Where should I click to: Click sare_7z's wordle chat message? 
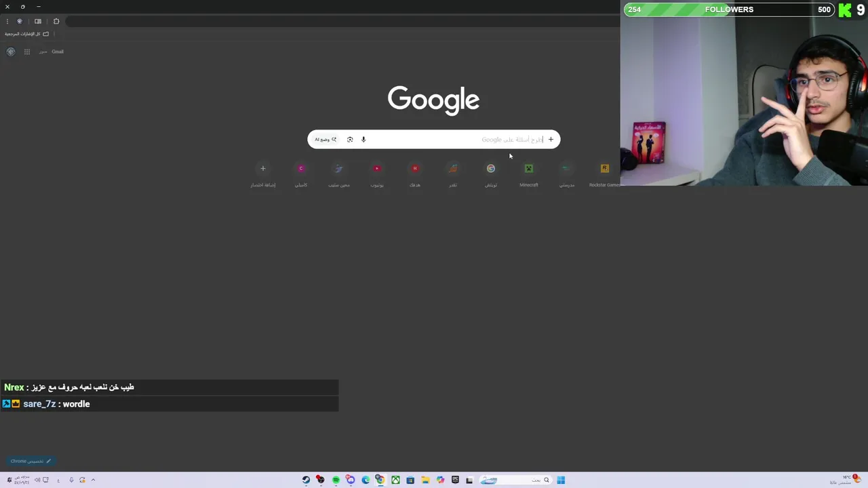click(170, 404)
